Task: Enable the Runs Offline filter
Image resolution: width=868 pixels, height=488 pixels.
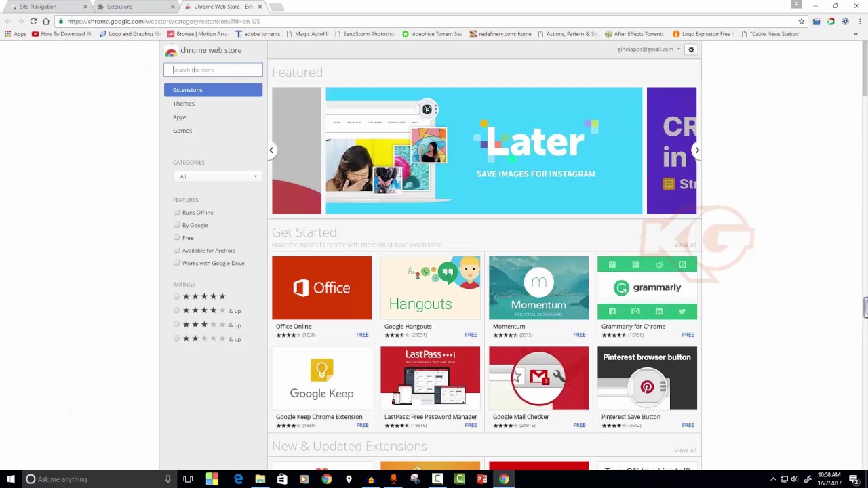Action: [177, 212]
